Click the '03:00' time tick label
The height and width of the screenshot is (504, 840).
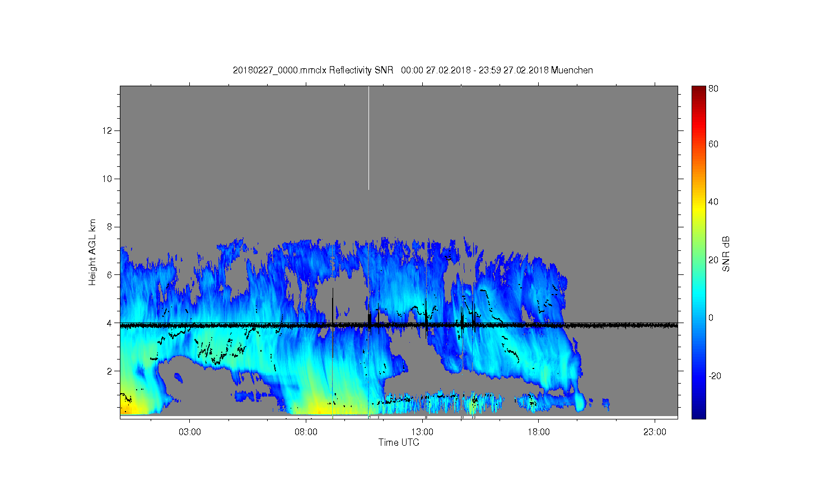click(x=190, y=432)
